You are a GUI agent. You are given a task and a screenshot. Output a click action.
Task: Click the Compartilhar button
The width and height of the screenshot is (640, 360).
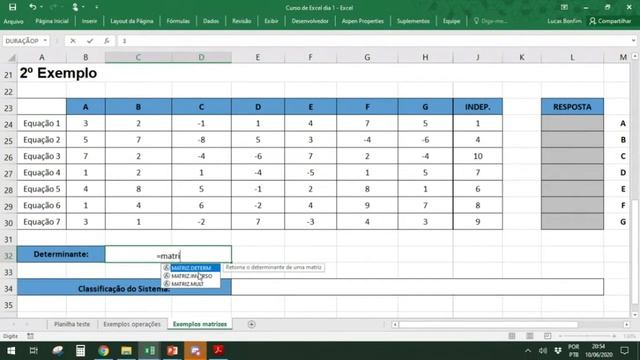click(610, 21)
